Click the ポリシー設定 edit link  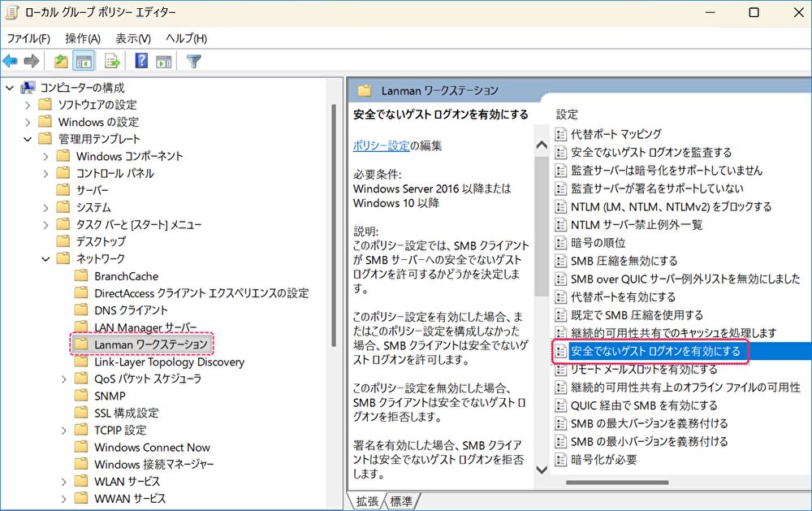pos(382,146)
